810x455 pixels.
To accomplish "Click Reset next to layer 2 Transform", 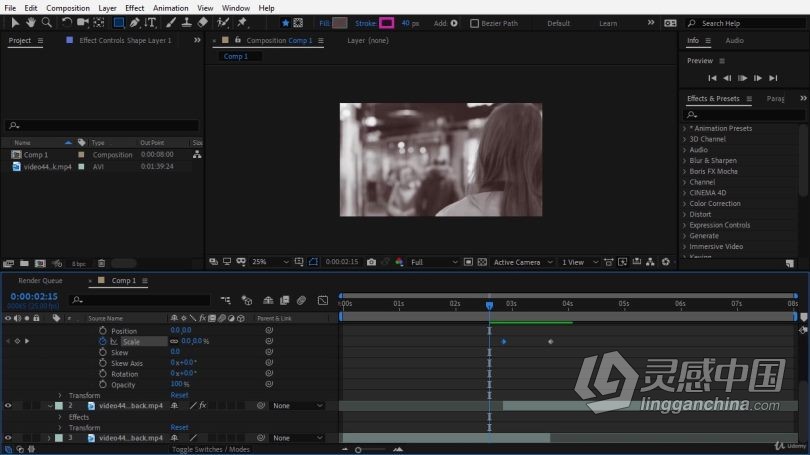I will tap(179, 428).
